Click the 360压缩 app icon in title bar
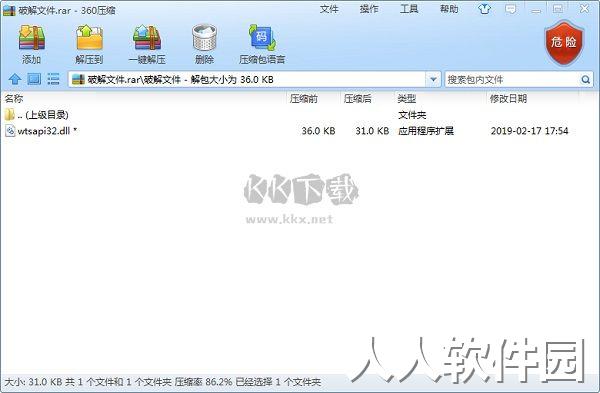The image size is (600, 393). [9, 10]
